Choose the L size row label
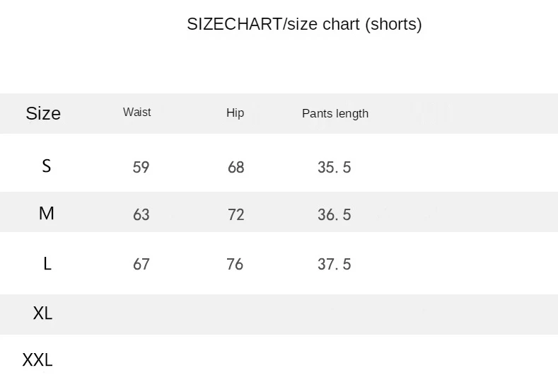558x392 pixels. click(x=47, y=264)
